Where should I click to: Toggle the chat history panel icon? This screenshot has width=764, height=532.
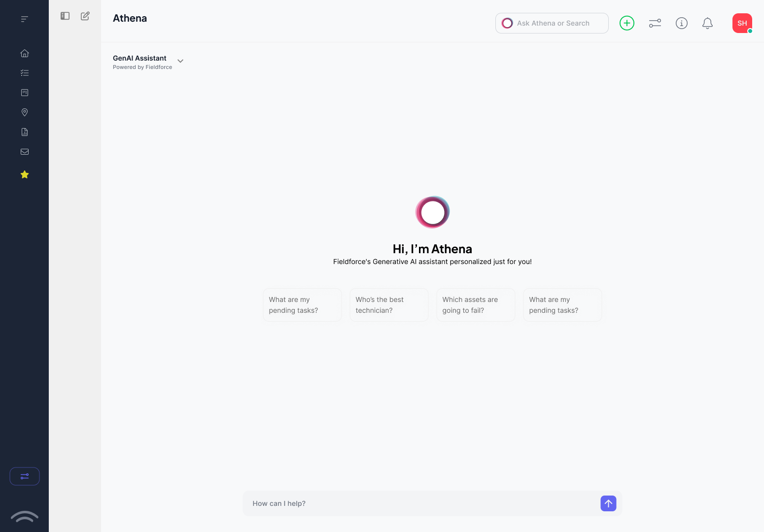pos(65,16)
